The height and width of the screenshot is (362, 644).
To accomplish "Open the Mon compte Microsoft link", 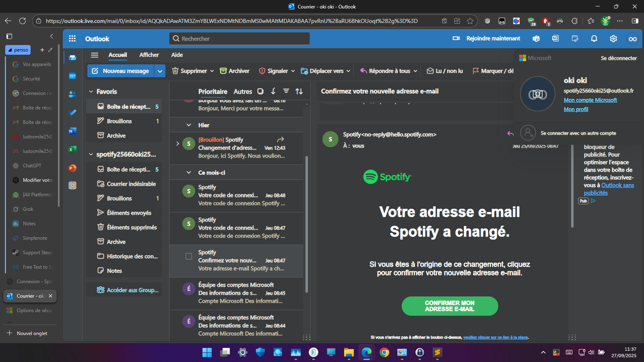I will 590,100.
